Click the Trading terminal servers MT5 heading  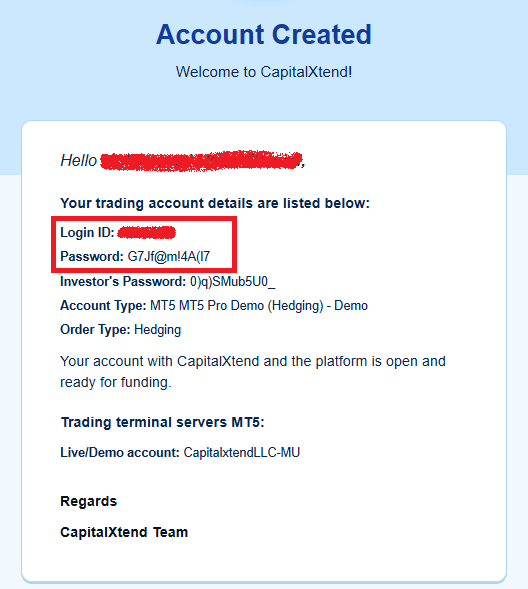[163, 422]
